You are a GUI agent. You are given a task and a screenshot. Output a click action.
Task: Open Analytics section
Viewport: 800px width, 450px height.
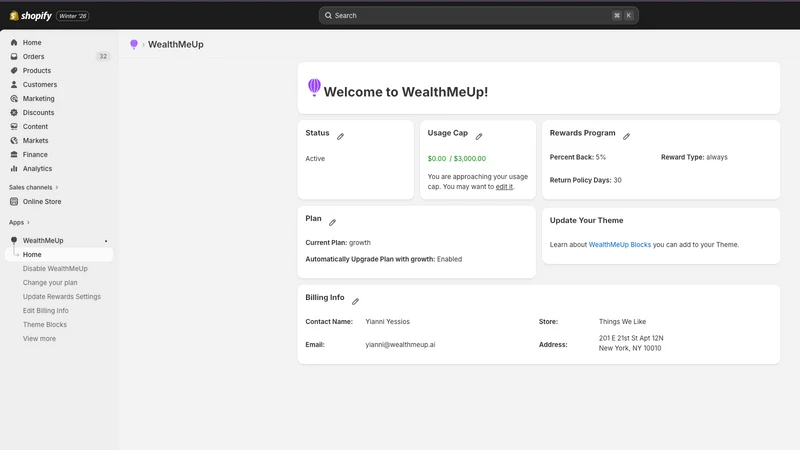pos(37,169)
